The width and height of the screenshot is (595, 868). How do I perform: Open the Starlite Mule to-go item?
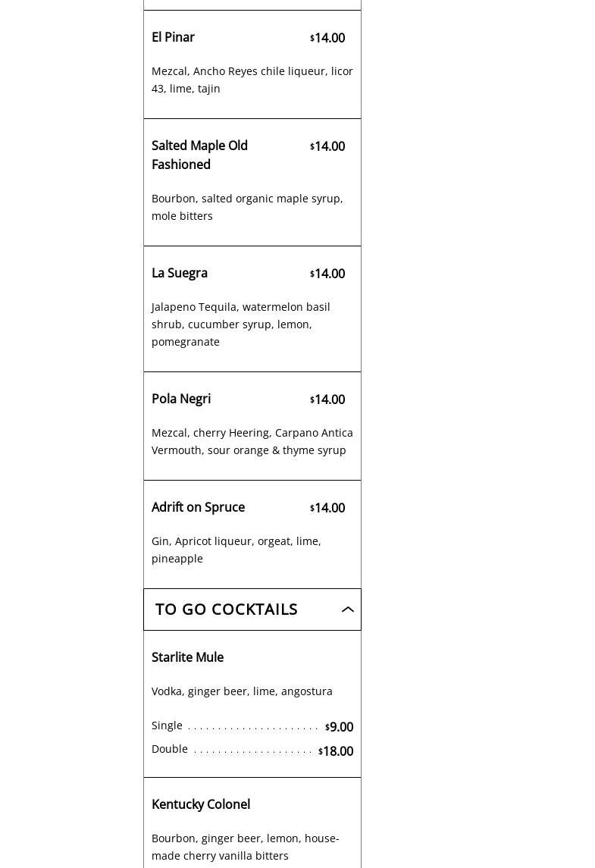[187, 657]
